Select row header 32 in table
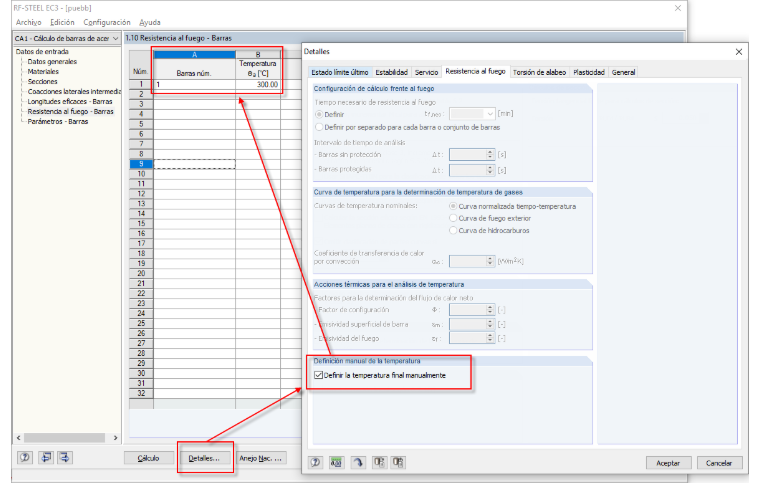760x483 pixels. pos(141,393)
